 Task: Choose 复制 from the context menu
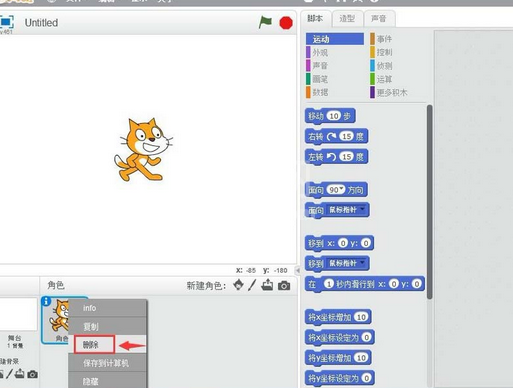[107, 326]
